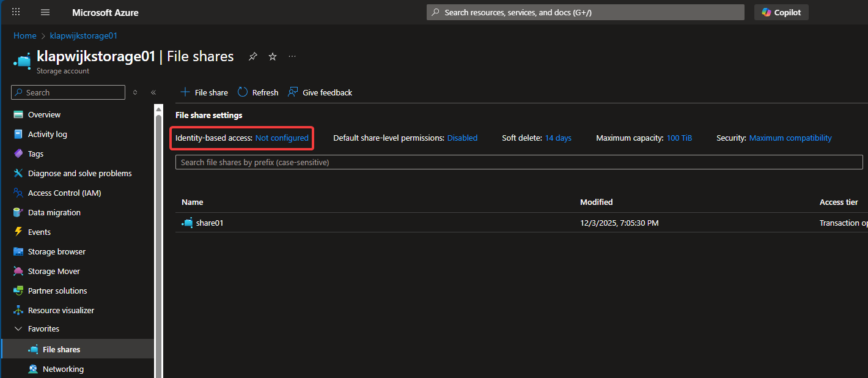This screenshot has height=378, width=868.
Task: Focus the search file shares by prefix field
Action: (x=518, y=162)
